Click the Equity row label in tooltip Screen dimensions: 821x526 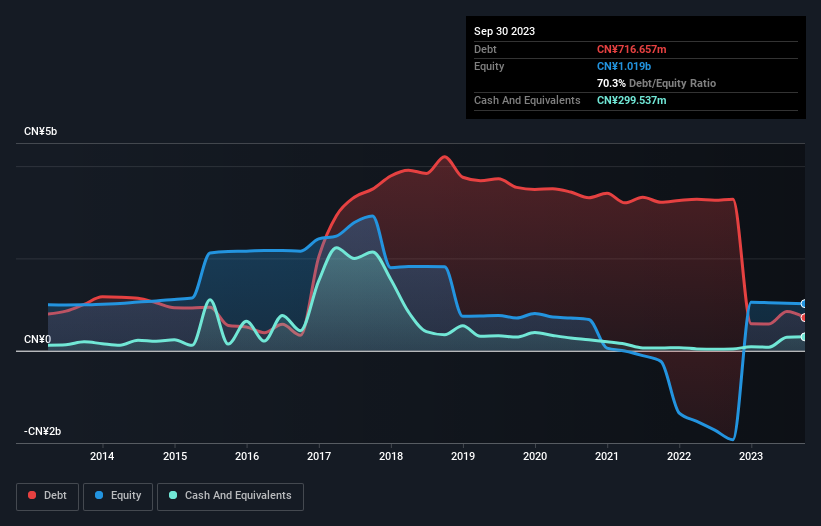489,66
